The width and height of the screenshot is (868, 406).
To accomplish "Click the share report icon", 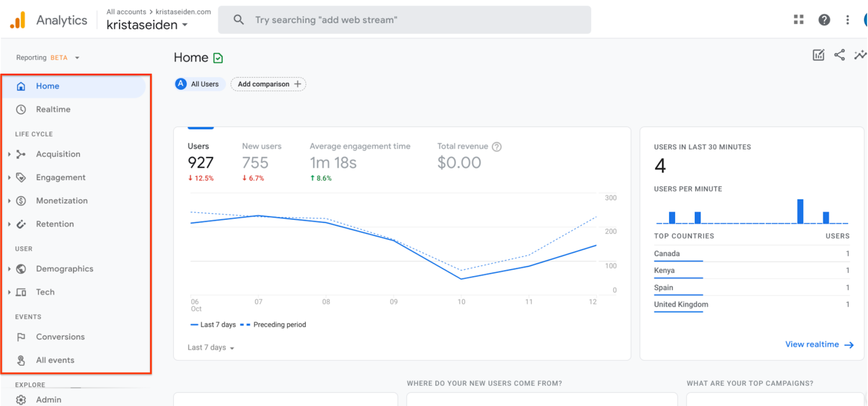I will click(x=839, y=55).
